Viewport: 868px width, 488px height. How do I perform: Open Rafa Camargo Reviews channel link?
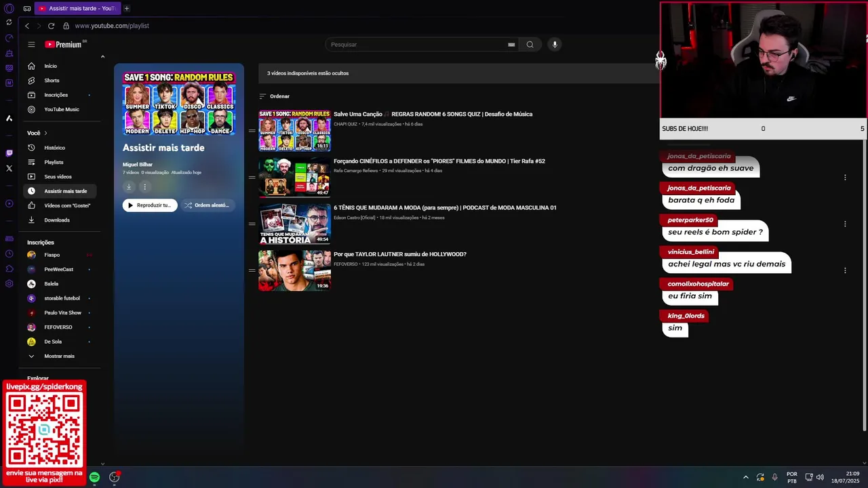pos(355,171)
